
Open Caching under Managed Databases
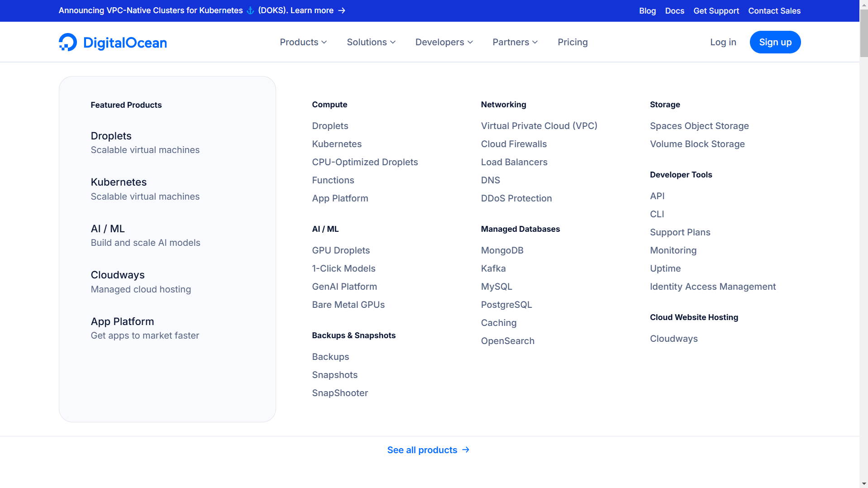(x=499, y=323)
